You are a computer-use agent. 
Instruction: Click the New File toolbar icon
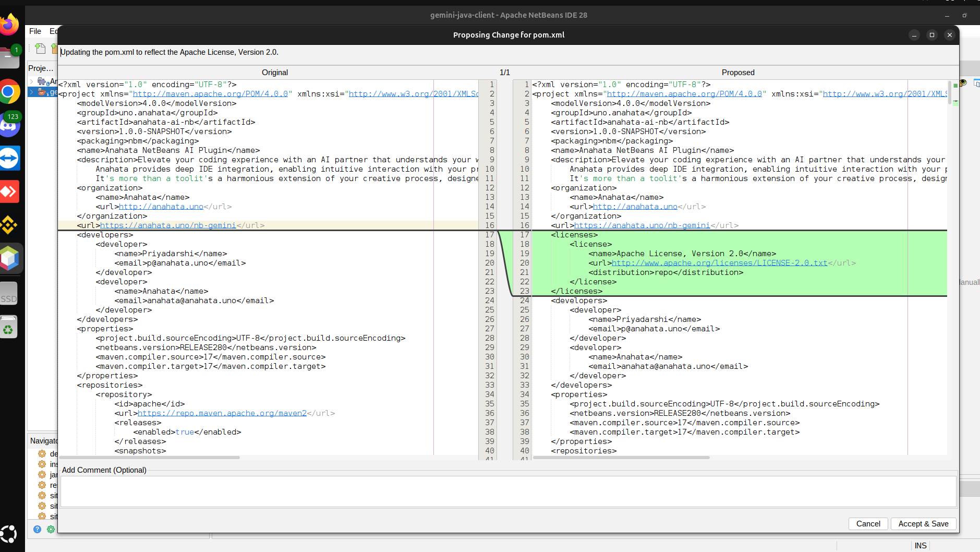click(x=40, y=49)
